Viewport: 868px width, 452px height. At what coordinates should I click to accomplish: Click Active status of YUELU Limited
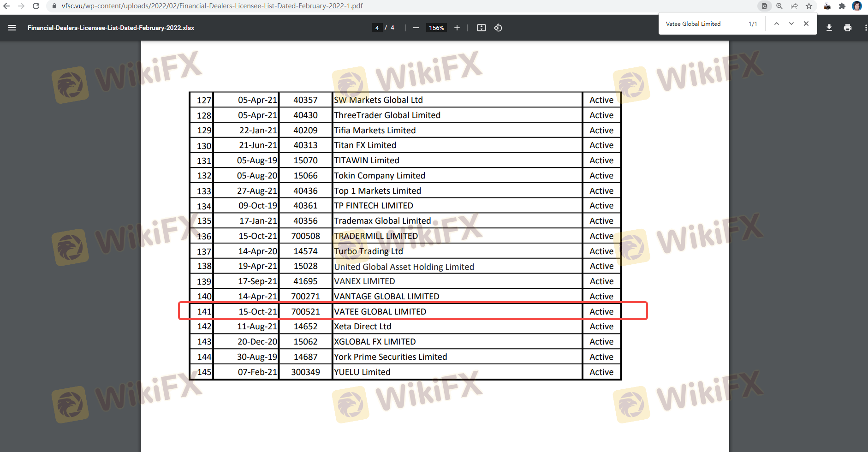pos(601,372)
